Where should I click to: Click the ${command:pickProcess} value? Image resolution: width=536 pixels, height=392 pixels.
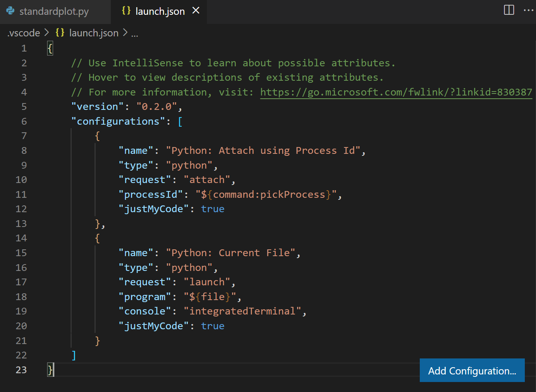[x=266, y=195]
